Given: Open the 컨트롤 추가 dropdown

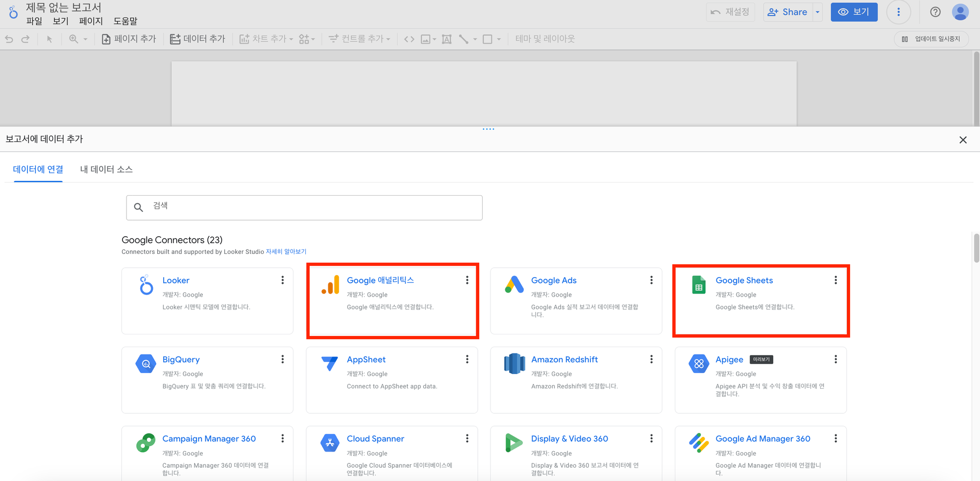Looking at the screenshot, I should tap(359, 39).
